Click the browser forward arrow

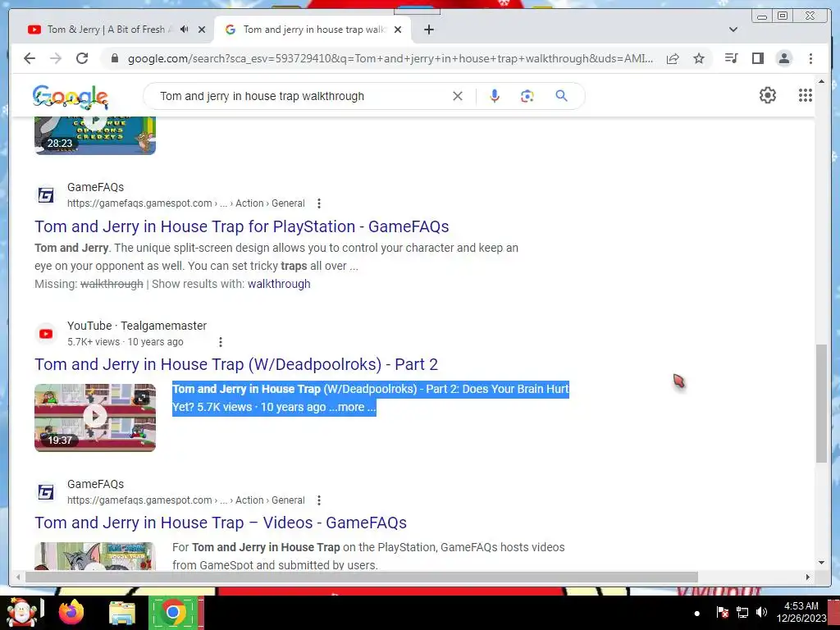pyautogui.click(x=56, y=58)
